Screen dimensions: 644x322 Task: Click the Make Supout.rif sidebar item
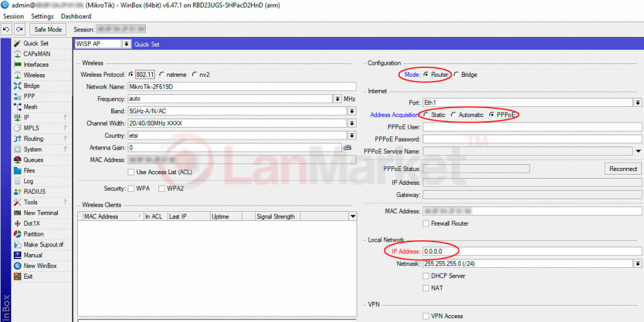(x=43, y=245)
